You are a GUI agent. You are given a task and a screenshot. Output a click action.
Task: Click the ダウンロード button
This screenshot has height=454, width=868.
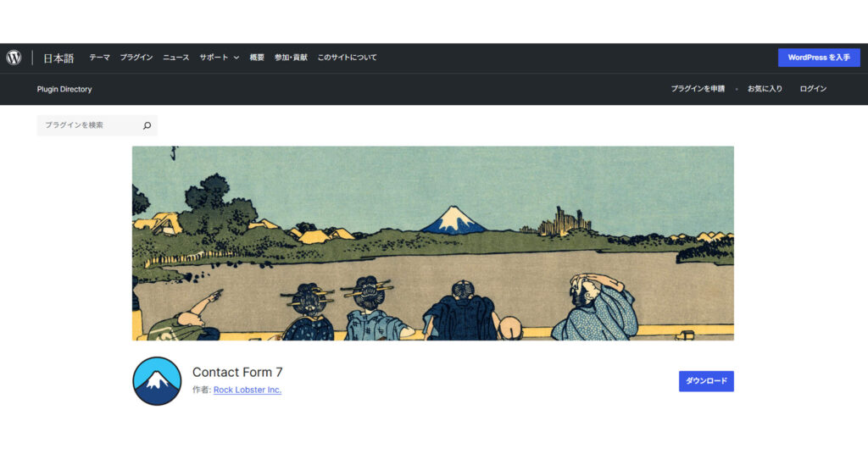point(706,381)
